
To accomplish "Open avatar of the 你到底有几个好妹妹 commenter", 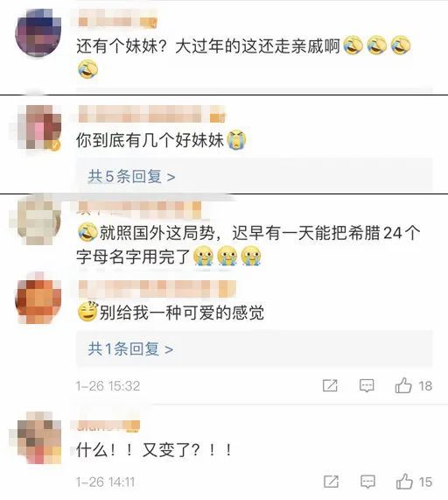I will pyautogui.click(x=38, y=127).
